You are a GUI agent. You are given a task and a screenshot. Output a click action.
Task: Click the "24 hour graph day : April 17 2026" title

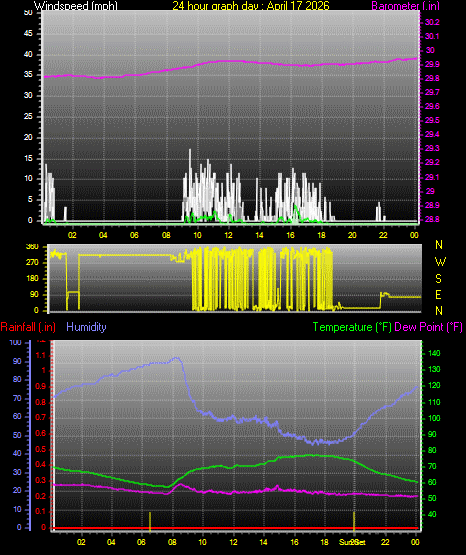click(x=251, y=6)
